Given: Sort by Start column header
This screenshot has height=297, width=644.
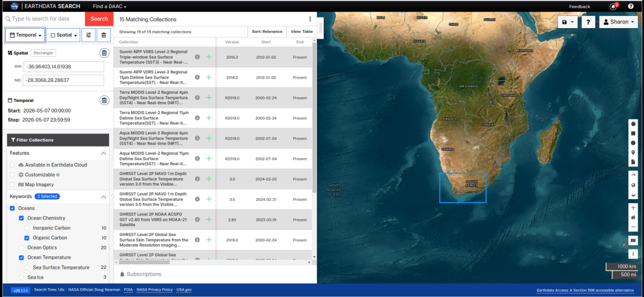Looking at the screenshot, I should click(x=266, y=42).
